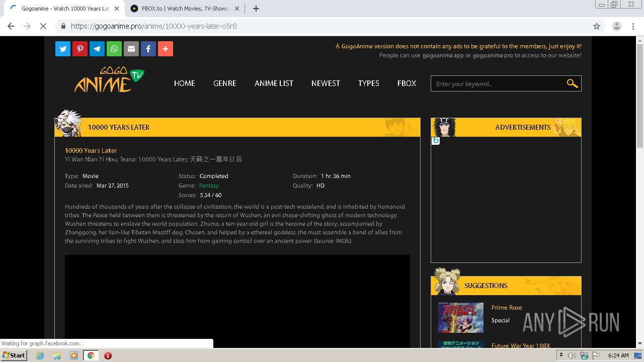Open the NEWEST menu item
This screenshot has height=362, width=644.
click(x=326, y=83)
